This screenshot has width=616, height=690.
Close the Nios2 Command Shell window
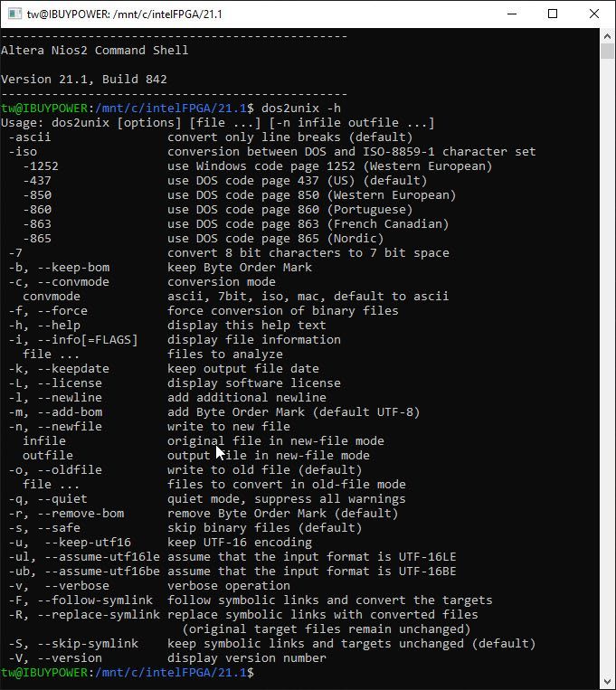(594, 14)
